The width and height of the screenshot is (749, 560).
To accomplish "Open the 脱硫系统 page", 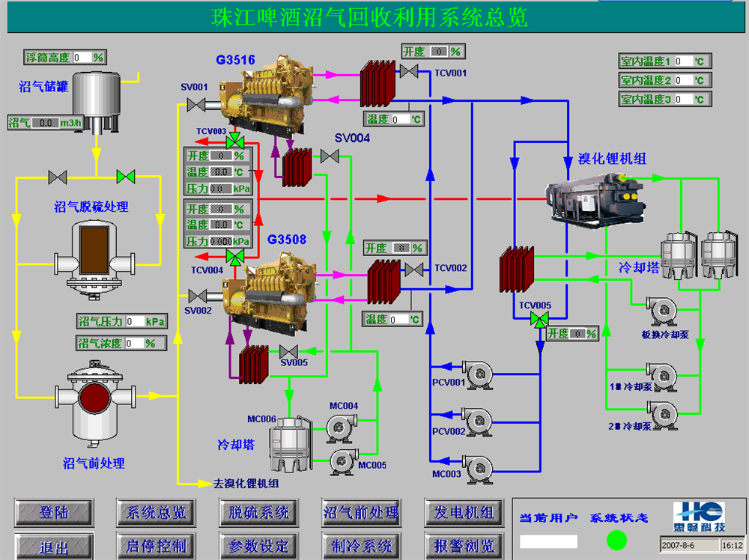I will pos(259,513).
